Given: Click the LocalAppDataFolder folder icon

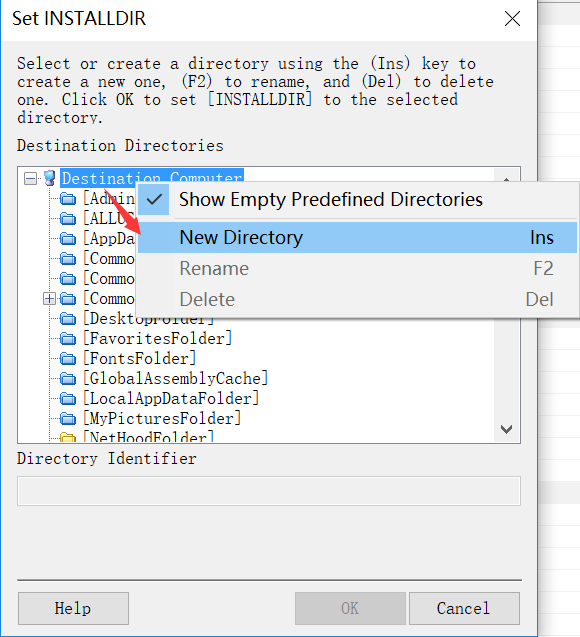Looking at the screenshot, I should pyautogui.click(x=68, y=399).
